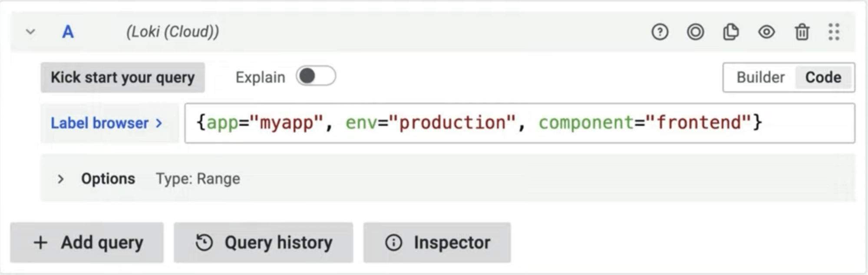
Task: Hide query response via the eye icon
Action: coord(766,32)
